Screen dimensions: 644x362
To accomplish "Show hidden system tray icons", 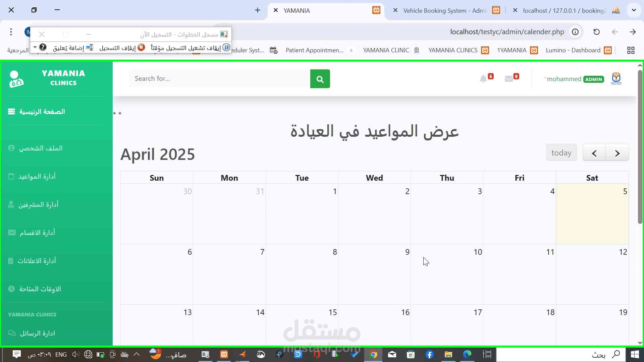I will (137, 354).
